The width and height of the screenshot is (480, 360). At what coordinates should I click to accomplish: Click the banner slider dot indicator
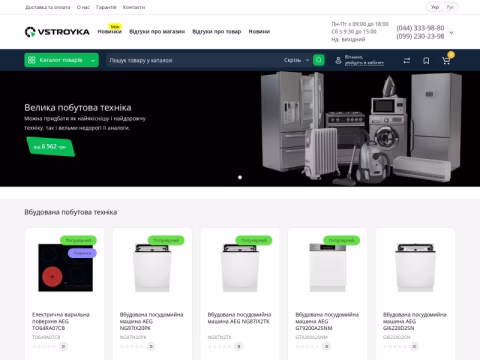click(x=240, y=177)
